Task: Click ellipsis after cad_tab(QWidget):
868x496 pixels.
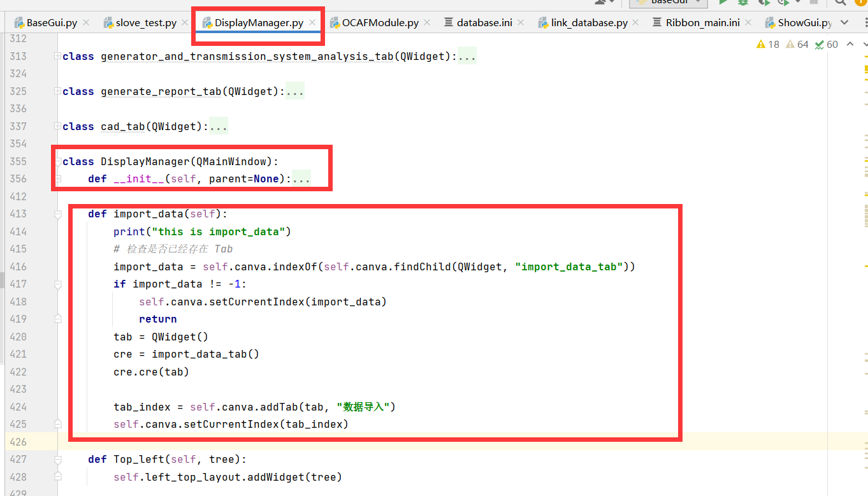Action: [219, 126]
